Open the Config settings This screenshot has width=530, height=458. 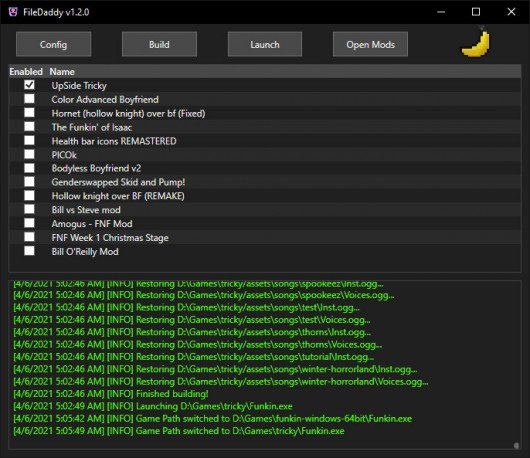[53, 44]
